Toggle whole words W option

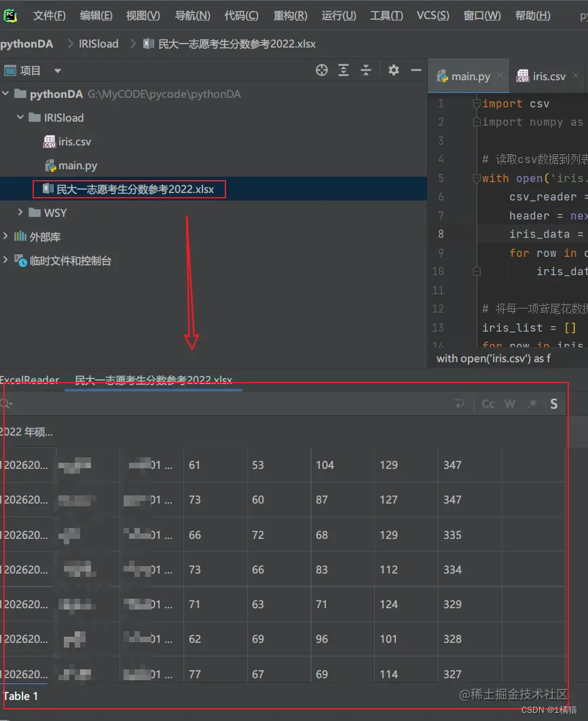(510, 404)
